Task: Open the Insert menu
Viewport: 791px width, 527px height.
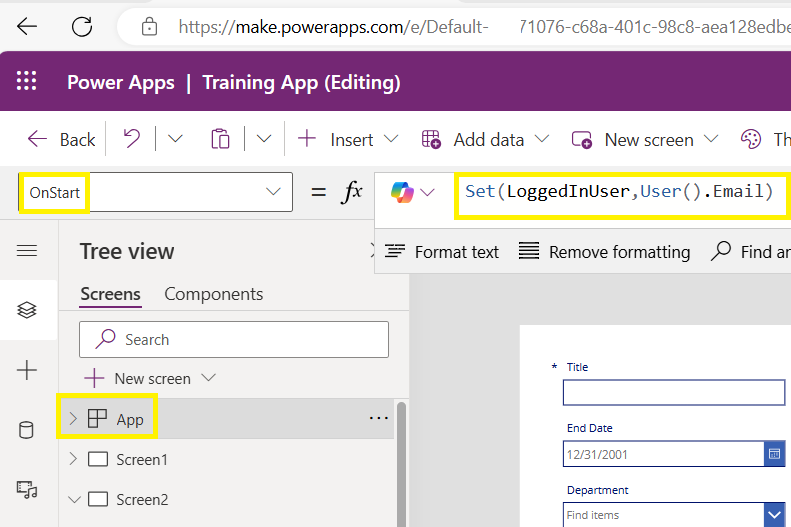Action: pos(348,139)
